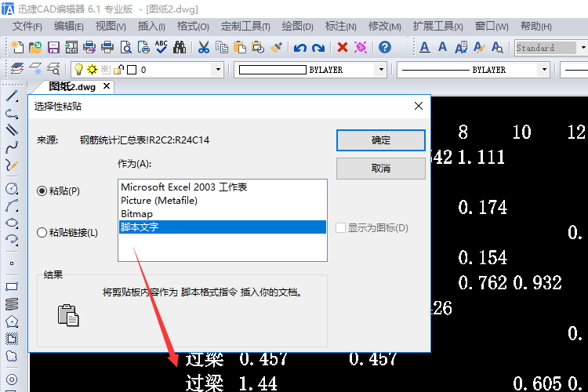Open the 格式(O) menu
588x392 pixels.
193,27
